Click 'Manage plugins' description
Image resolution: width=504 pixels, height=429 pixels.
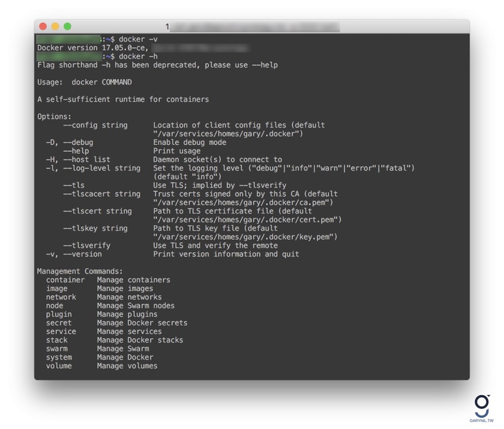coord(127,315)
